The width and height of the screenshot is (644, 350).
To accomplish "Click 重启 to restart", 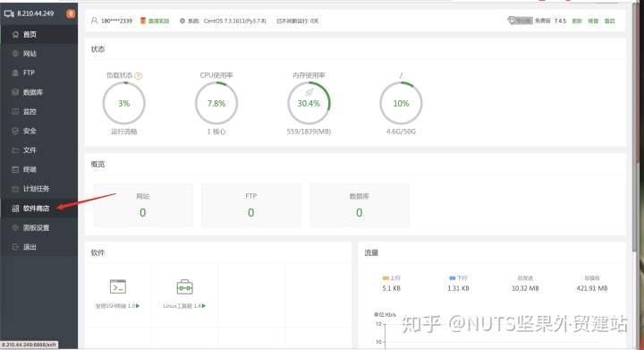I will 609,21.
